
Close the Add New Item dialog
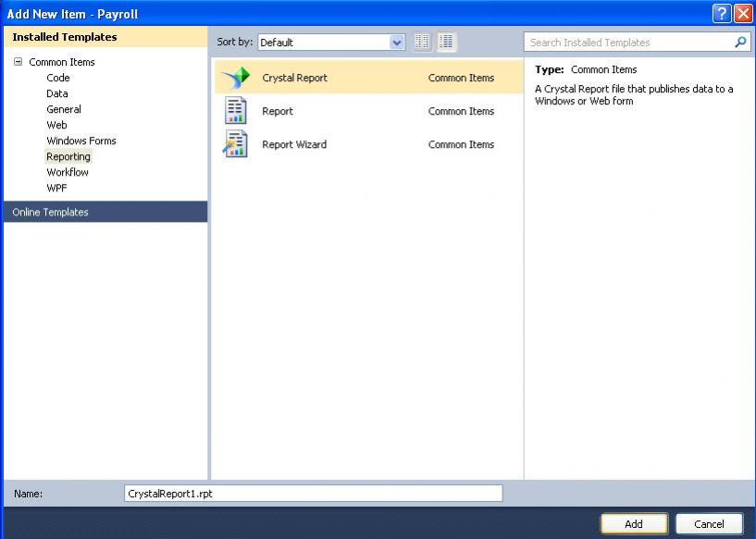coord(743,14)
